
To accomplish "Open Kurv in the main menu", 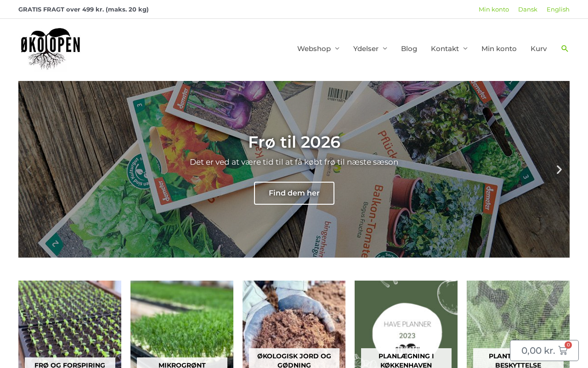I will [539, 49].
